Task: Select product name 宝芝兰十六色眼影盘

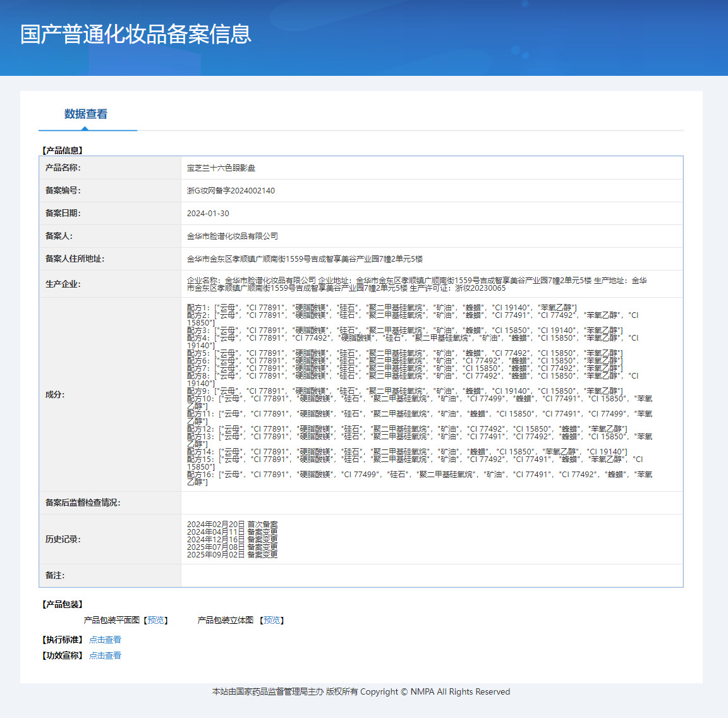Action: (x=221, y=167)
